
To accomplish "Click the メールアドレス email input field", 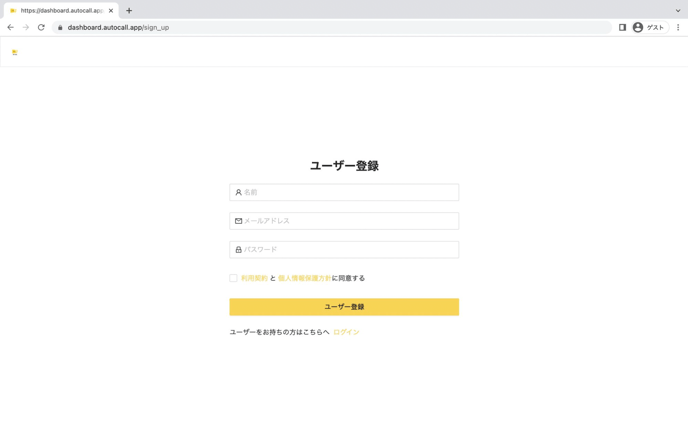I will [344, 221].
